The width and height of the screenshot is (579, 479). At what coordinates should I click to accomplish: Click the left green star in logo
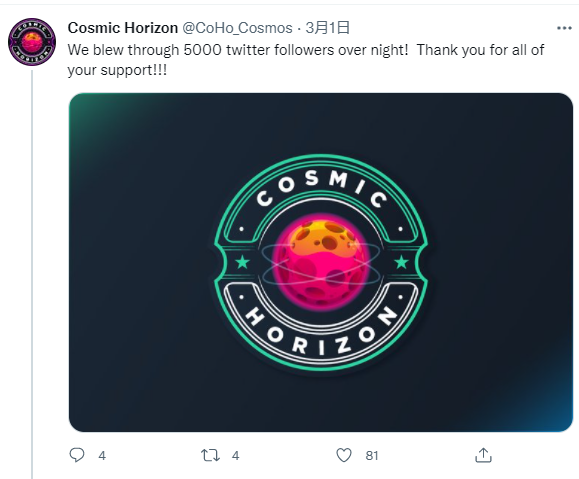coord(243,262)
